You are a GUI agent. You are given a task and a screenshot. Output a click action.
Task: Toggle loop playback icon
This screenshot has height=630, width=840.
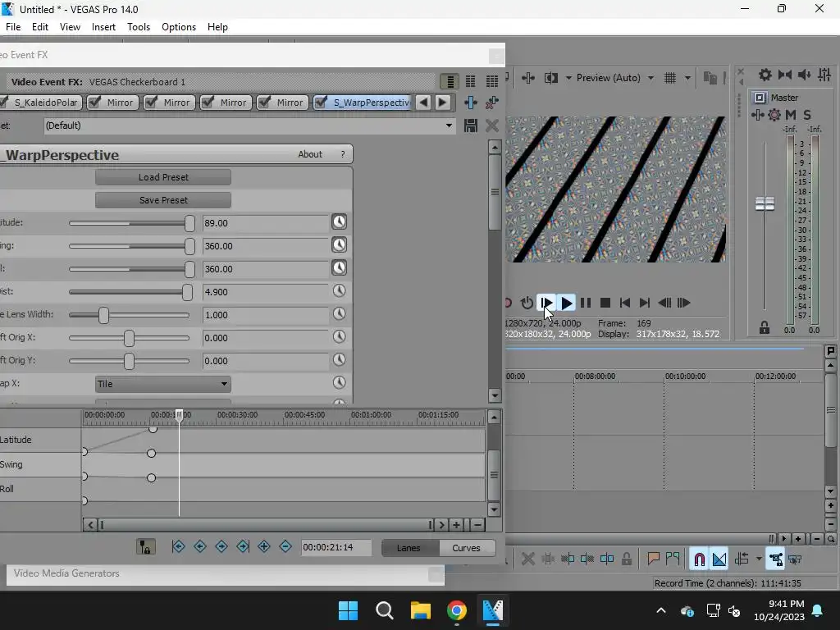tap(527, 303)
